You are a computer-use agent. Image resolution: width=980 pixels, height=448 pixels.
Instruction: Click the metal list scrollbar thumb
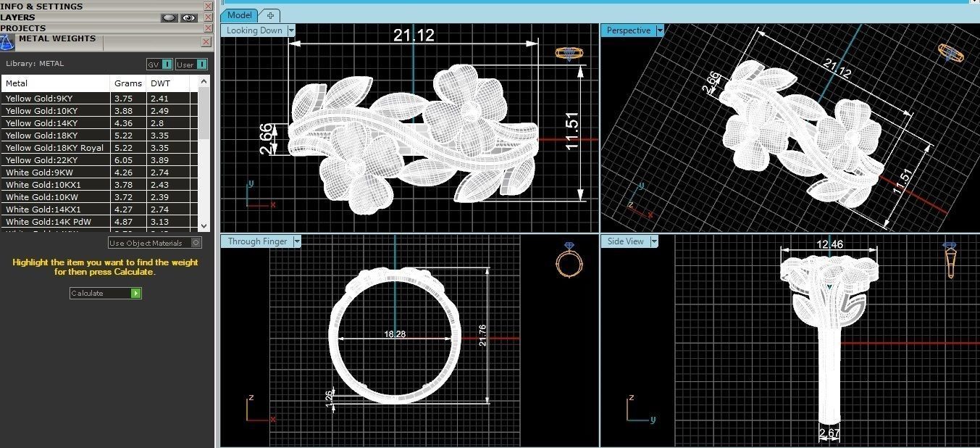coord(204,113)
